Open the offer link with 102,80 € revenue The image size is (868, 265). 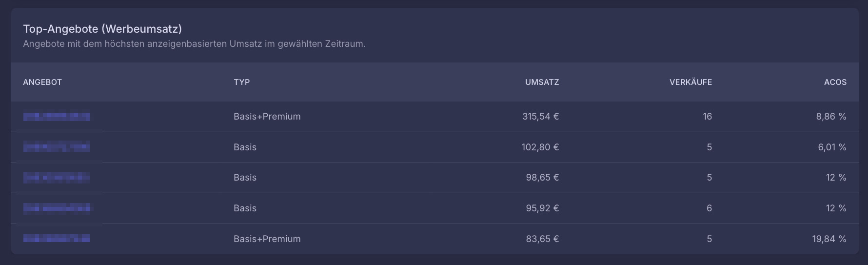pyautogui.click(x=57, y=147)
